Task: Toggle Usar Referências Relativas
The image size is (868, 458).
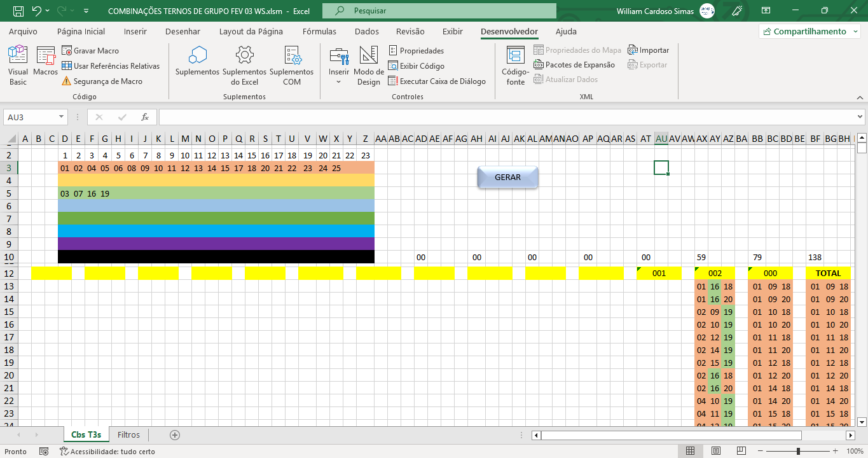Action: coord(111,66)
